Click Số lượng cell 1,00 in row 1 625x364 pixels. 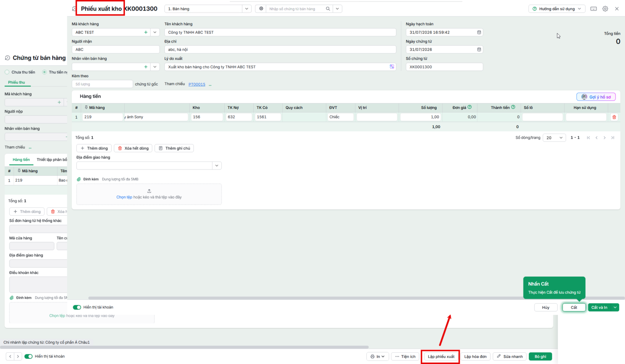pos(420,117)
